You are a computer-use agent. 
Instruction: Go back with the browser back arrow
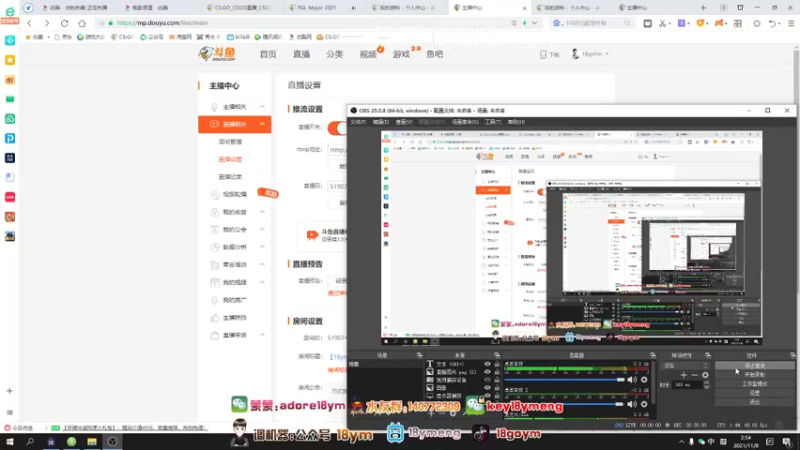click(29, 23)
